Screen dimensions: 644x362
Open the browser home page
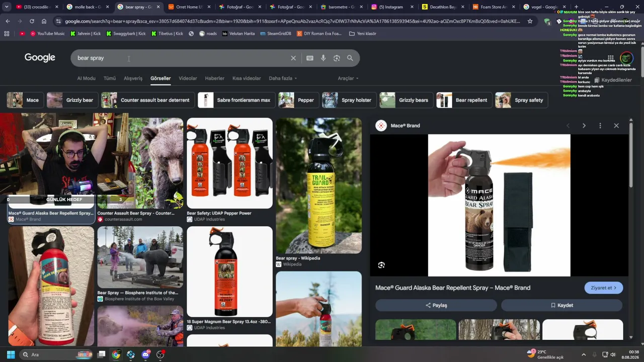44,21
